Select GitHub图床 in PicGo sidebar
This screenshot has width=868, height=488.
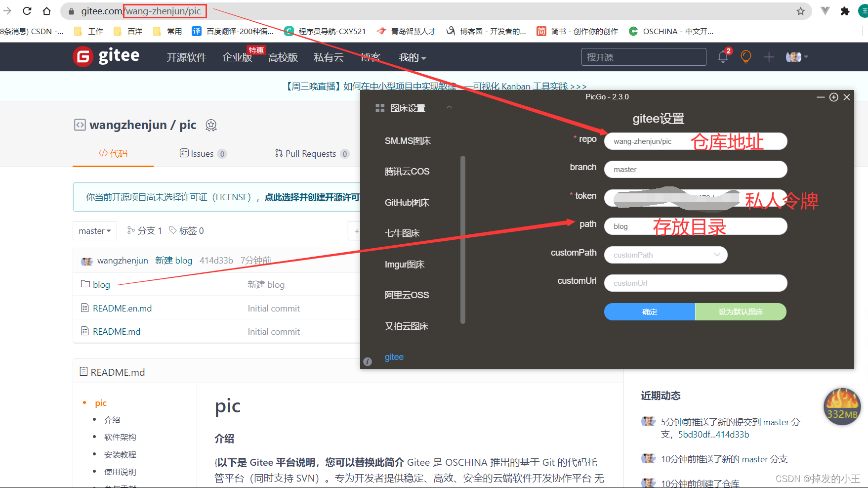pyautogui.click(x=407, y=202)
